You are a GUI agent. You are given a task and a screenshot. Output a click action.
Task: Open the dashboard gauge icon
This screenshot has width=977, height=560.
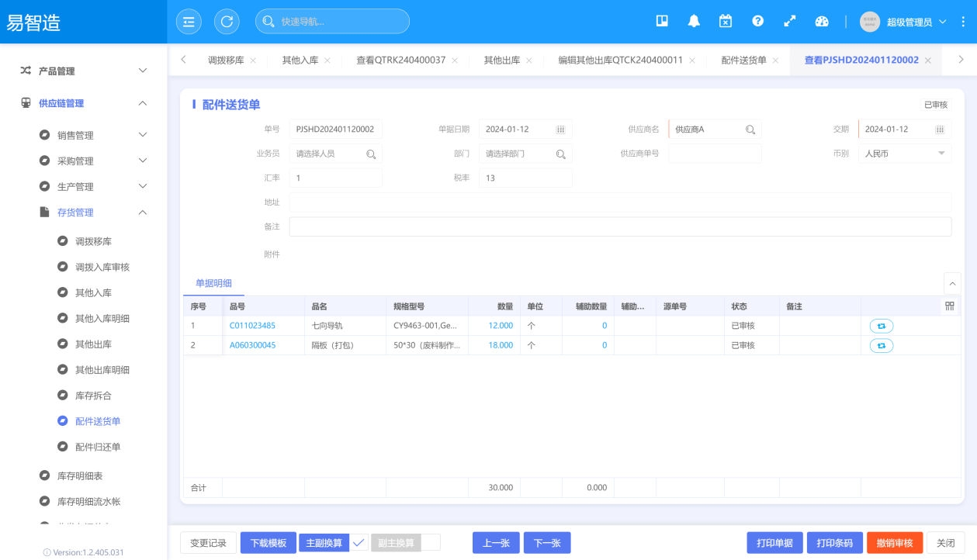(x=822, y=22)
